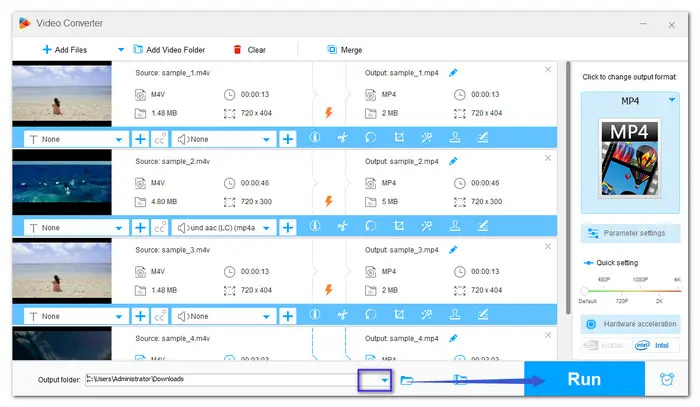
Task: Open crop tool for sample_2
Action: (399, 226)
